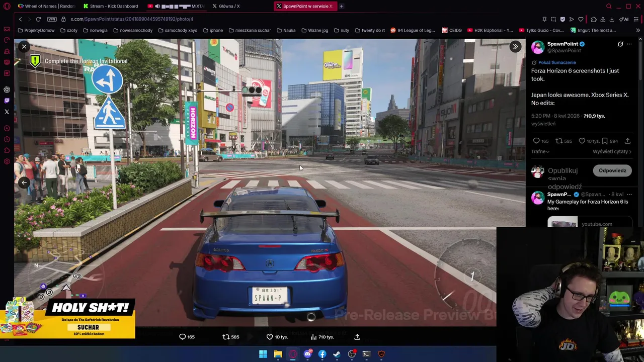Viewport: 644px width, 362px height.
Task: Click Pokaż tłumaczenie link
Action: pos(557,62)
